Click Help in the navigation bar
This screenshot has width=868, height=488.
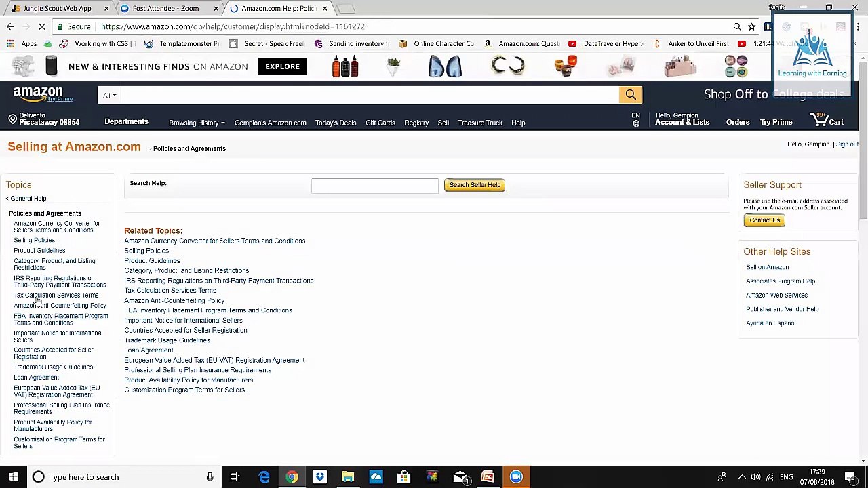pyautogui.click(x=518, y=123)
